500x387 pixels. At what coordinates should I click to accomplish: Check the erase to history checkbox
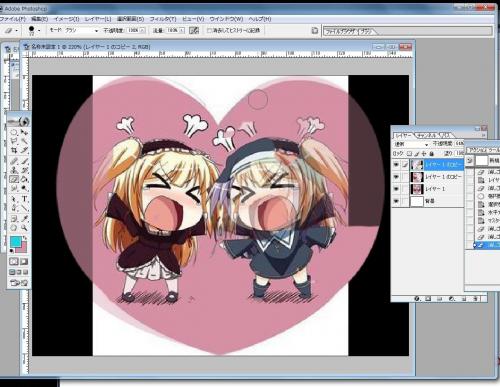click(210, 31)
